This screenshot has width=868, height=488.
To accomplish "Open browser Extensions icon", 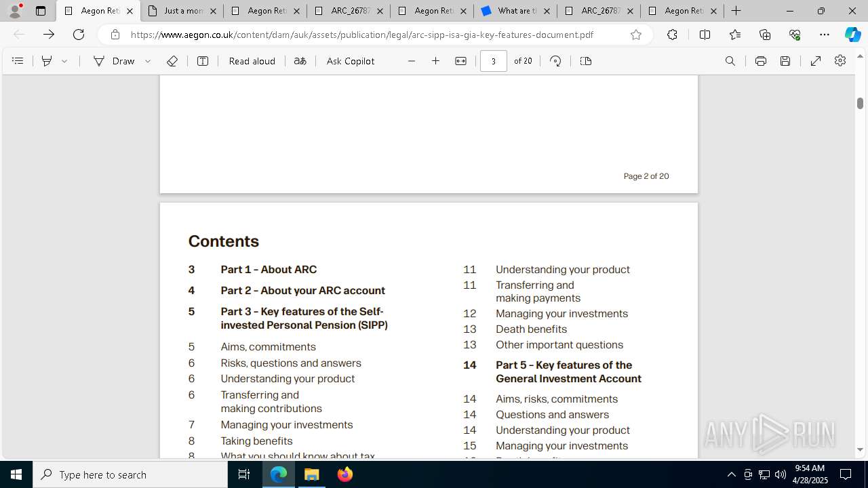I will click(x=672, y=35).
